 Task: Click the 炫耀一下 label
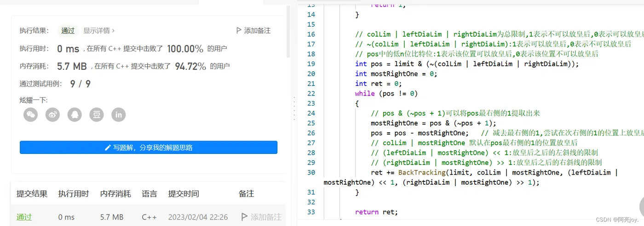point(33,100)
